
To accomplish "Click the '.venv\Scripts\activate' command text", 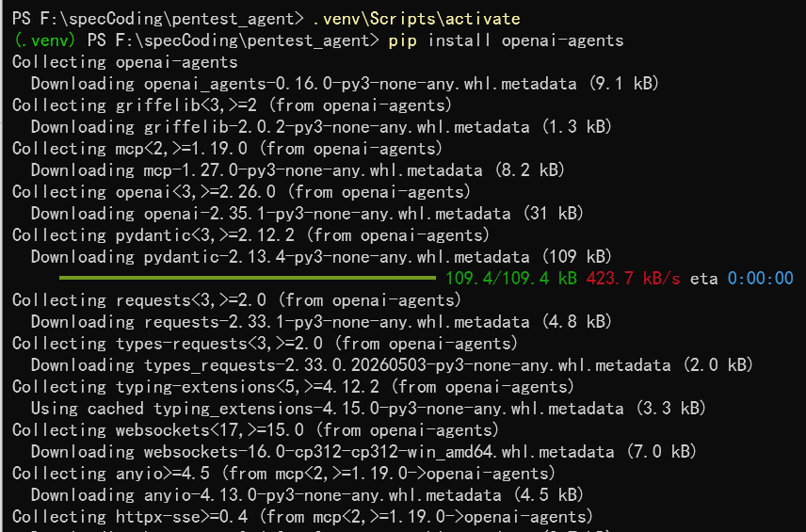I will point(416,19).
